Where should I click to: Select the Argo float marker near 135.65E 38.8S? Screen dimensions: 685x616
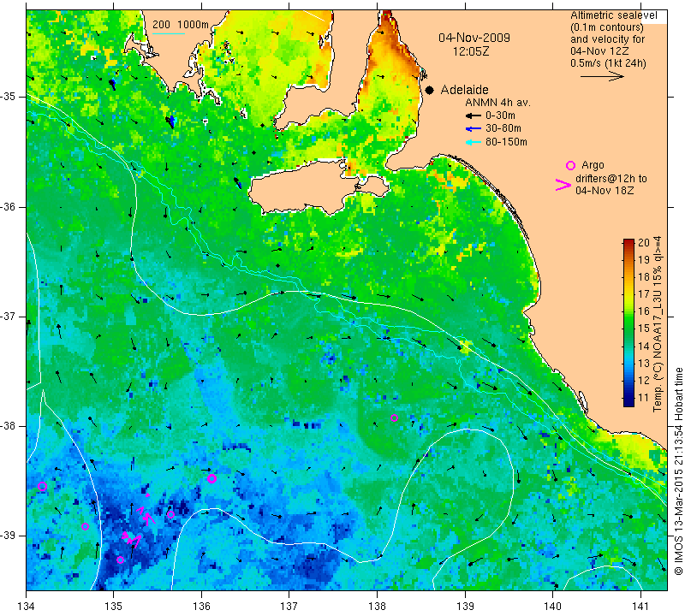coord(170,514)
